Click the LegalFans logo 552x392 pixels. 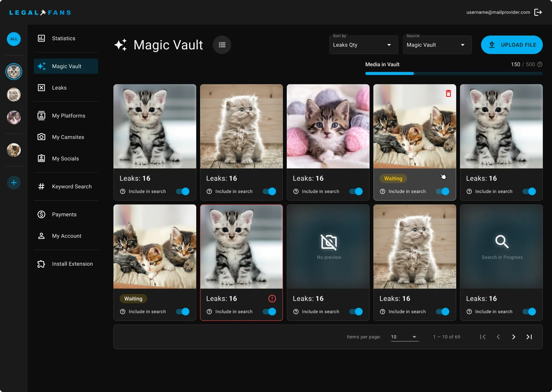tap(40, 12)
